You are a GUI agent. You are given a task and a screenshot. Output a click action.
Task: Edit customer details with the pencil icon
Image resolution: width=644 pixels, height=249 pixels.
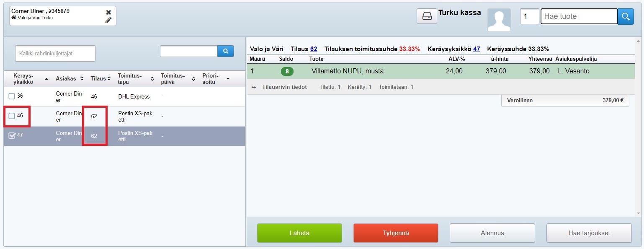(108, 20)
